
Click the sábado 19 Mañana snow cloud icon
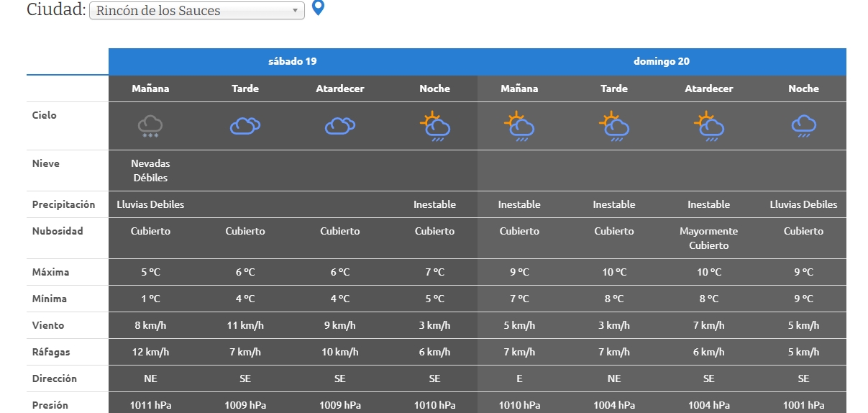click(x=150, y=126)
